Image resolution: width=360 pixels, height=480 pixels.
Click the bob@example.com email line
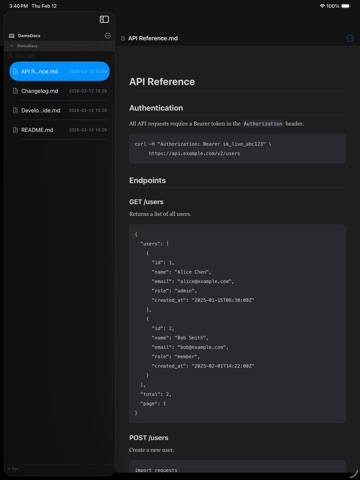pyautogui.click(x=190, y=347)
